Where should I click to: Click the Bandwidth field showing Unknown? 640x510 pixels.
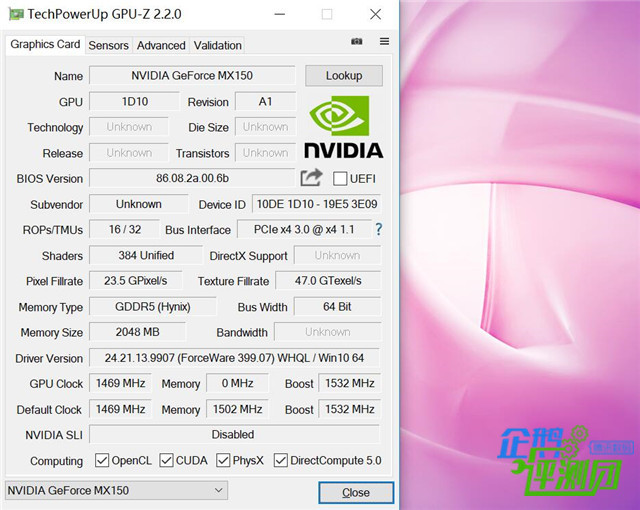click(x=328, y=332)
